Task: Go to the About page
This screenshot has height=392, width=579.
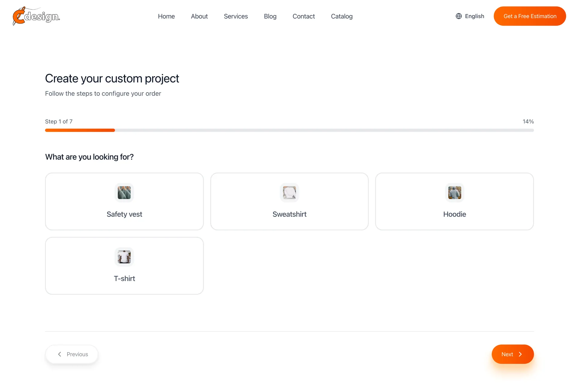Action: [x=199, y=16]
